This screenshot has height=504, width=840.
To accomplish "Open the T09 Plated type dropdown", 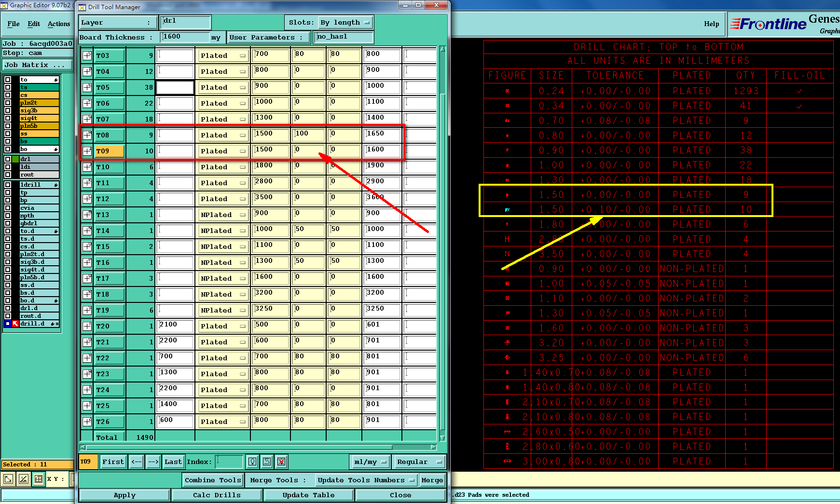I will pos(223,151).
